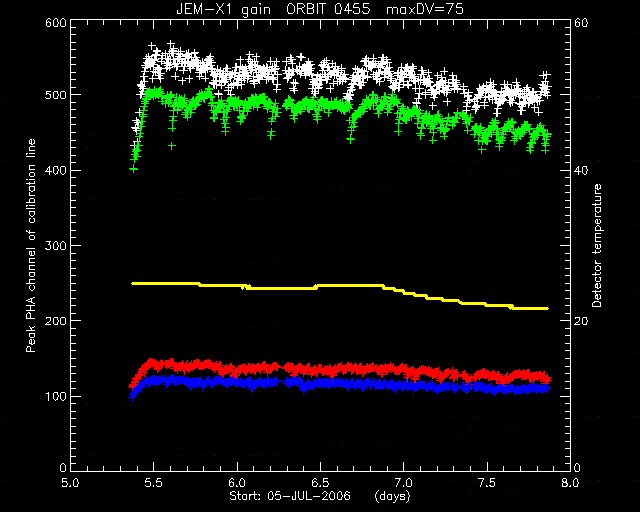The image size is (640, 512).
Task: Click the 60 tick label on right axis
Action: 581,23
